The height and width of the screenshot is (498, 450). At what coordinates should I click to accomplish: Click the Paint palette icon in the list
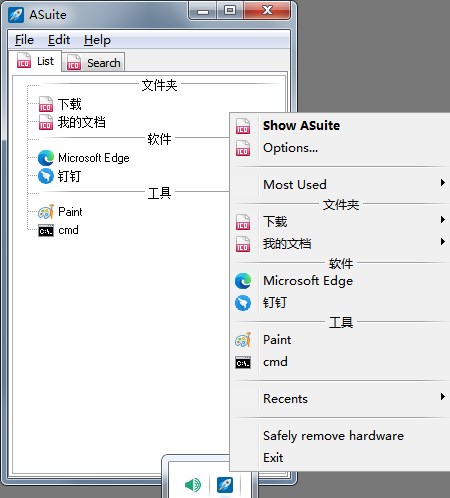coord(46,212)
